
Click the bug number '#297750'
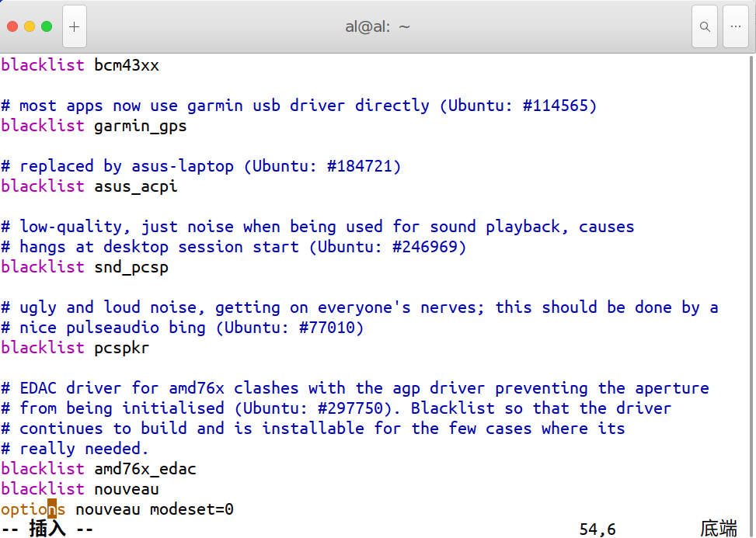pyautogui.click(x=350, y=408)
